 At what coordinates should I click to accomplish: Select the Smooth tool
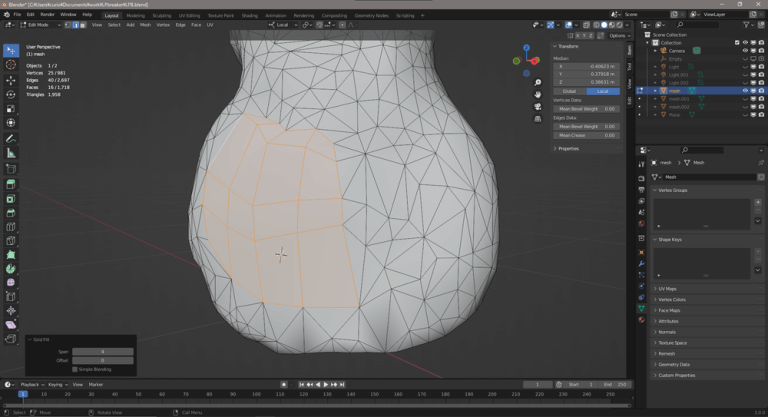click(11, 282)
